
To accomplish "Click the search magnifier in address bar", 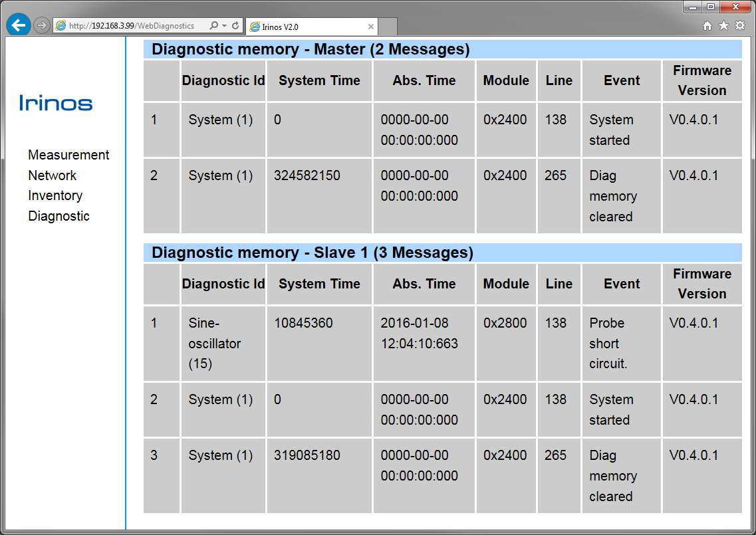I will click(x=213, y=25).
